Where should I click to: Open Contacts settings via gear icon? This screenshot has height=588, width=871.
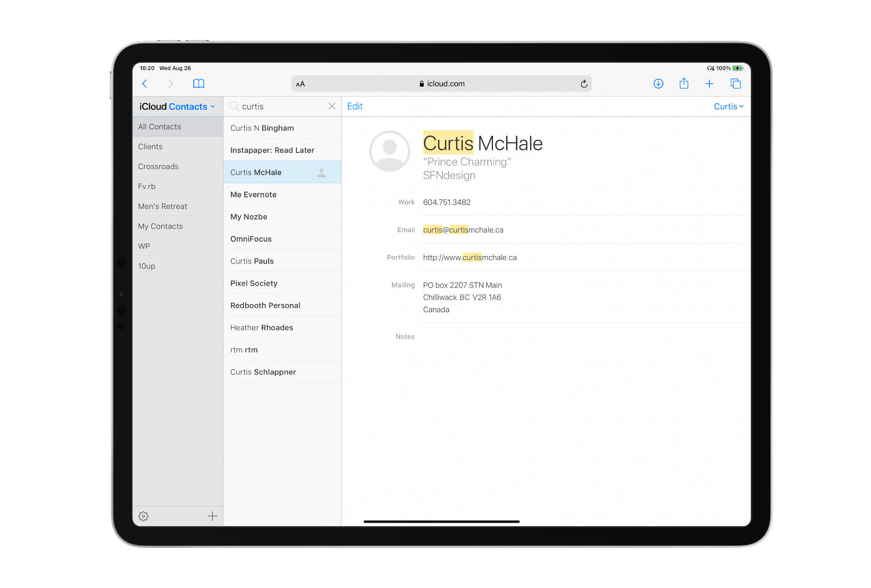point(143,516)
